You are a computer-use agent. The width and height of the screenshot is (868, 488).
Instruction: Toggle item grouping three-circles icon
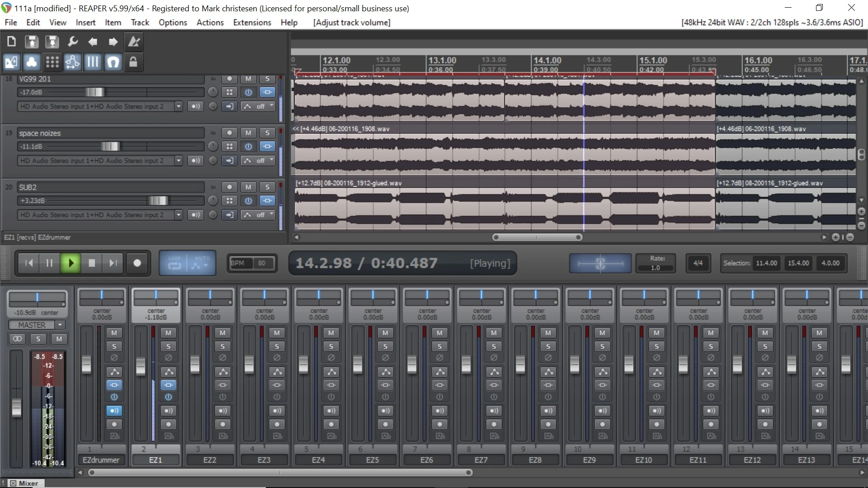click(x=32, y=62)
